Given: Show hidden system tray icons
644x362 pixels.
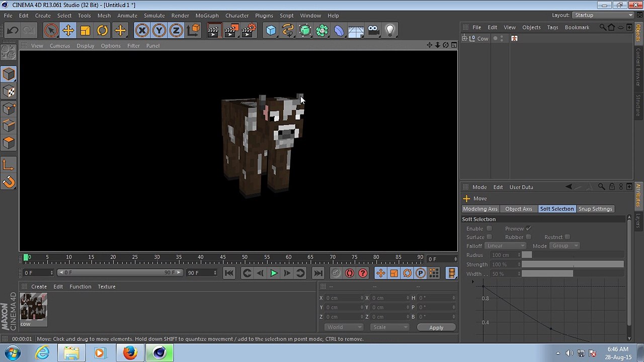Looking at the screenshot, I should click(557, 353).
